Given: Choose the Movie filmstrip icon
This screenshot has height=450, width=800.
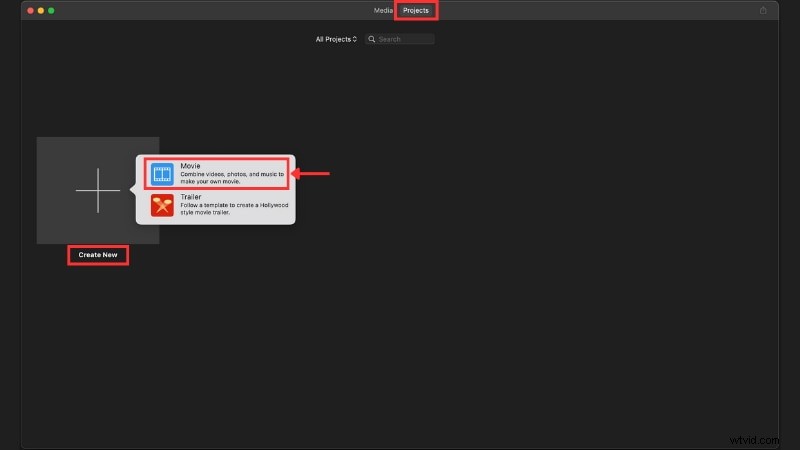Looking at the screenshot, I should pyautogui.click(x=162, y=174).
